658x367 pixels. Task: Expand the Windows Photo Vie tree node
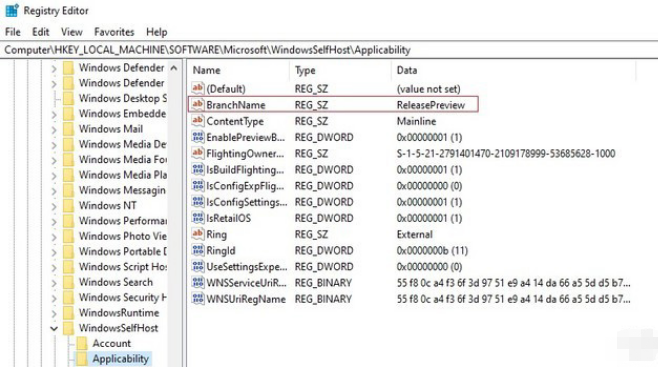click(x=54, y=237)
